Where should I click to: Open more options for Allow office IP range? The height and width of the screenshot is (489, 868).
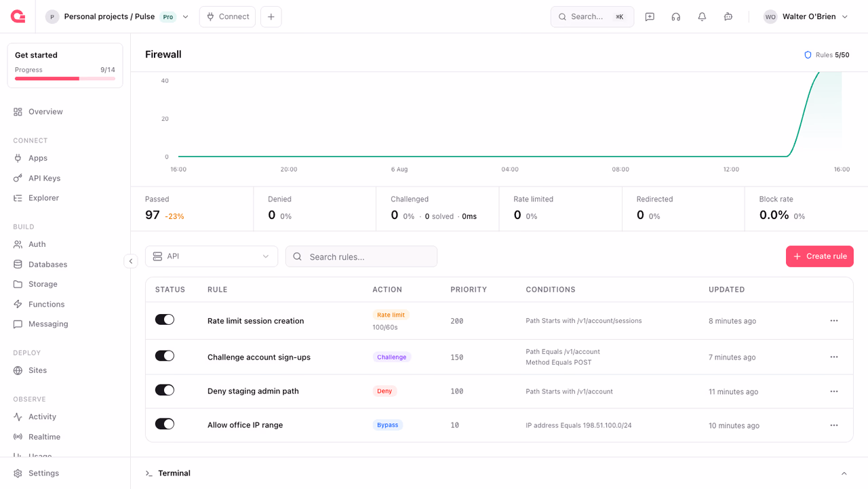click(x=834, y=425)
